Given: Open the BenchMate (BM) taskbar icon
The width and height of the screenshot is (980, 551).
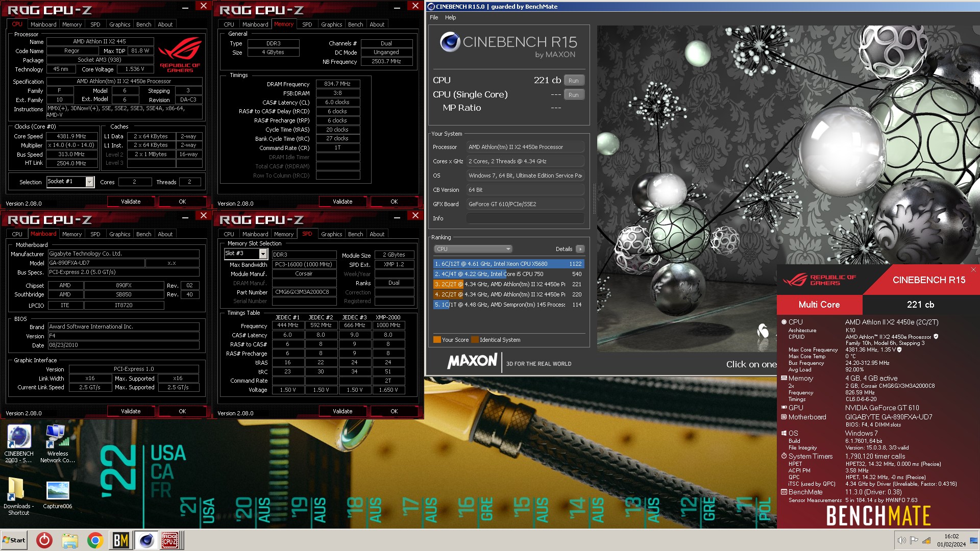Looking at the screenshot, I should (x=121, y=540).
